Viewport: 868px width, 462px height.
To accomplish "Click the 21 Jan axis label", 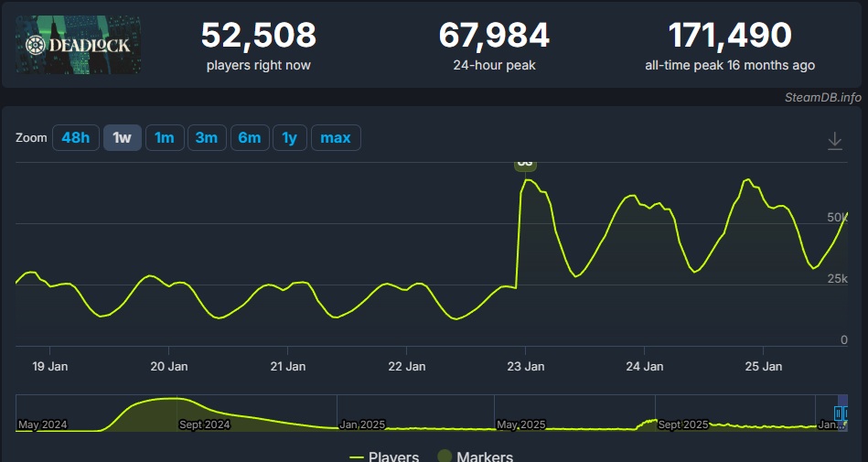I will [288, 366].
